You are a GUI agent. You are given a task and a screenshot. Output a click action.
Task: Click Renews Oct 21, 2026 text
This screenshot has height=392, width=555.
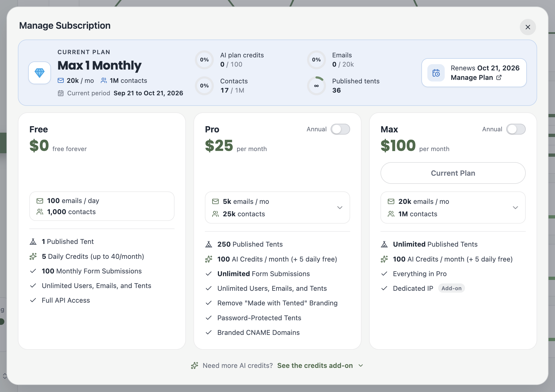[485, 68]
